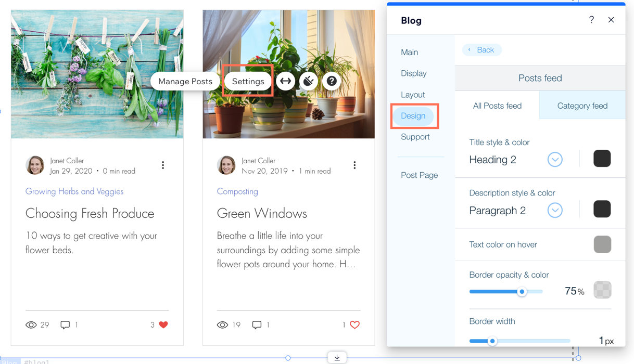Image resolution: width=634 pixels, height=364 pixels.
Task: Open the Green Windows post title
Action: [x=262, y=213]
